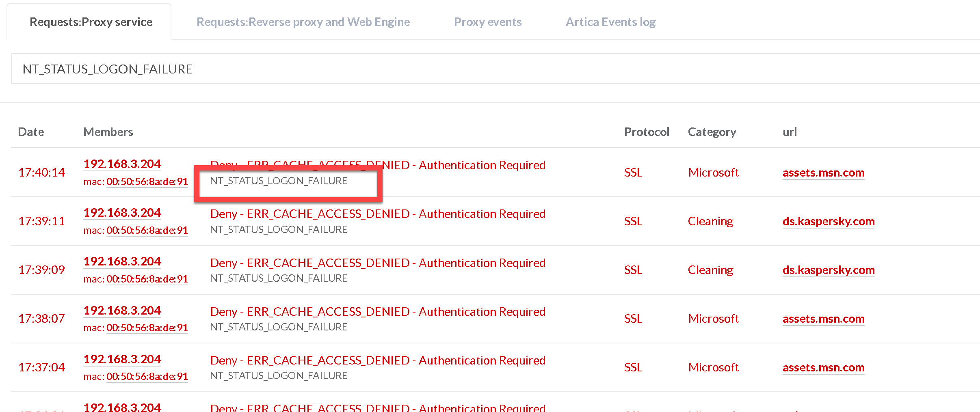Click the Protocol column header
This screenshot has height=412, width=980.
646,132
